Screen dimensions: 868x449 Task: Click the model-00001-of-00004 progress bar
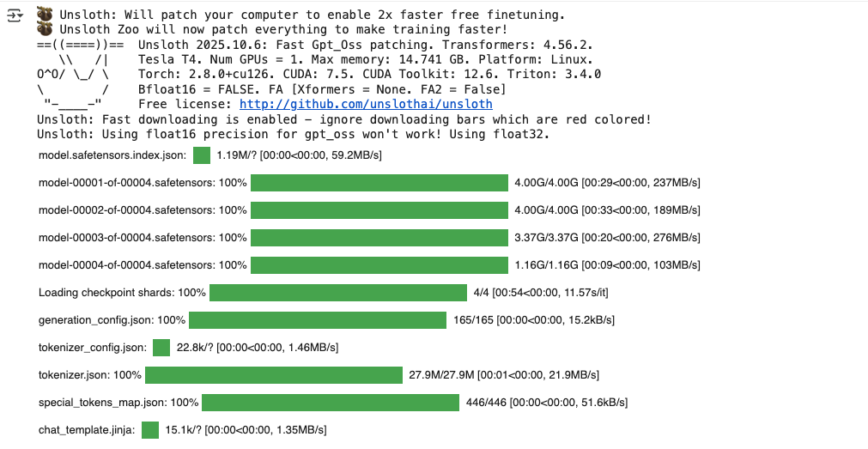pos(379,183)
